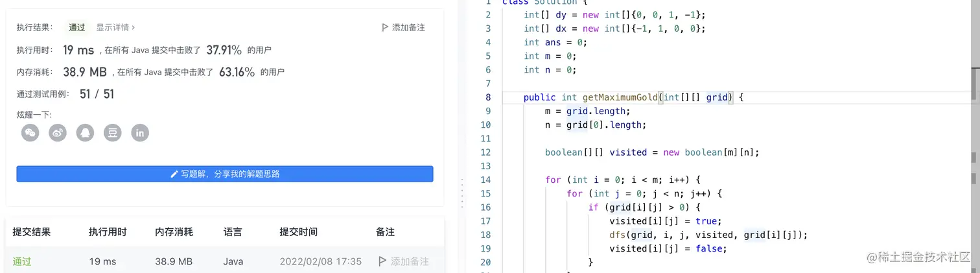Click the 'int m = 0;' code line

coord(550,56)
